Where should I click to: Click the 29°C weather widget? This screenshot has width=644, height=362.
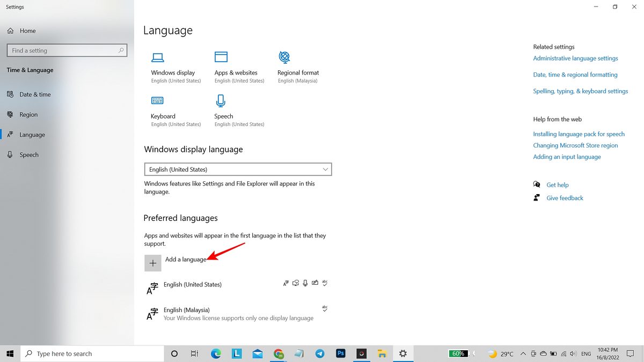point(501,354)
